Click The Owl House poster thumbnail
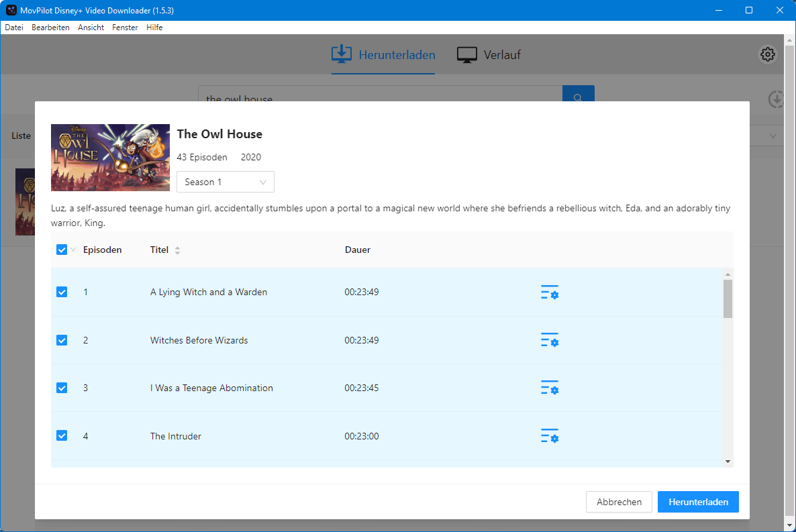Screen dimensions: 796x532 110,158
